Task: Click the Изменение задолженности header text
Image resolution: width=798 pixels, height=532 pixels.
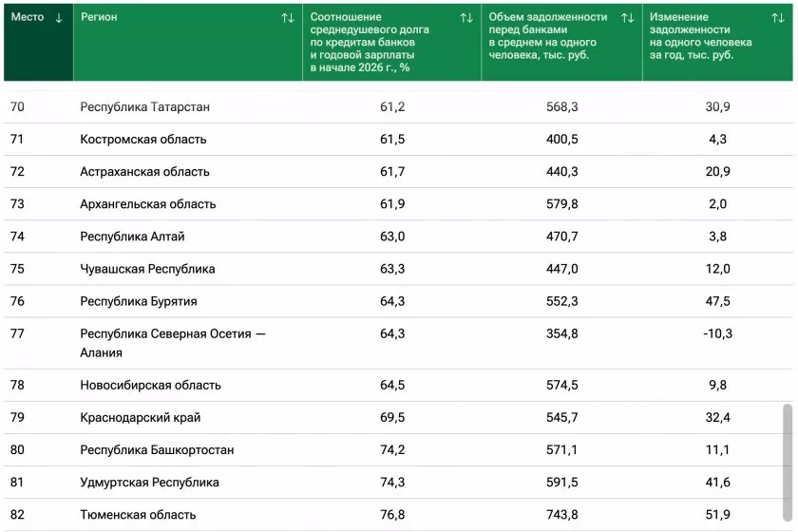Action: pos(700,36)
